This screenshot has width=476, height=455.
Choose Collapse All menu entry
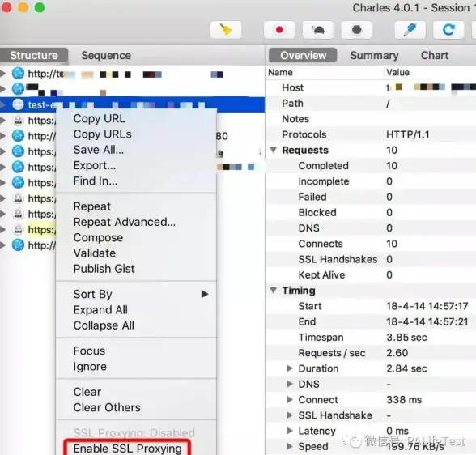136,325
